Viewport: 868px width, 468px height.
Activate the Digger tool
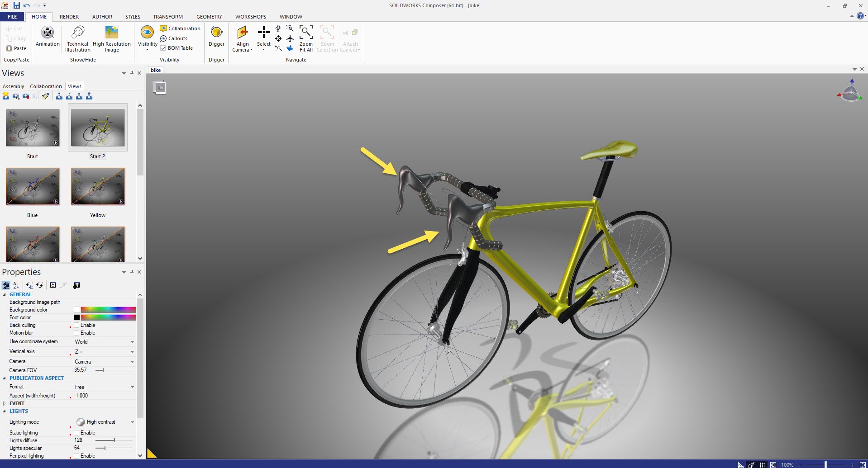click(x=216, y=33)
